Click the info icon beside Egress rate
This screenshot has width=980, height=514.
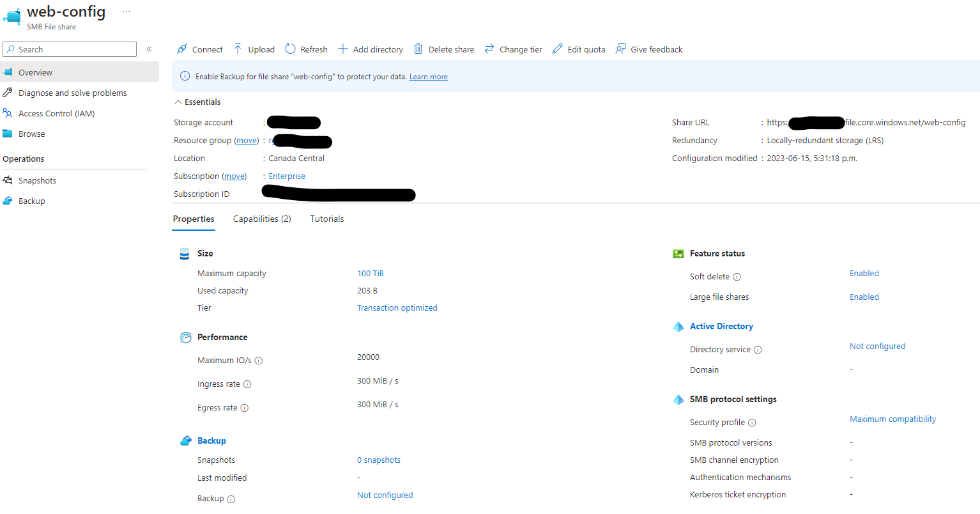click(245, 408)
